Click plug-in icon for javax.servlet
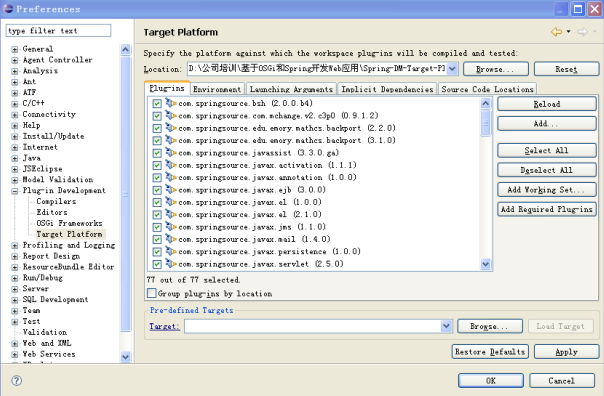604x396 pixels. click(x=171, y=263)
